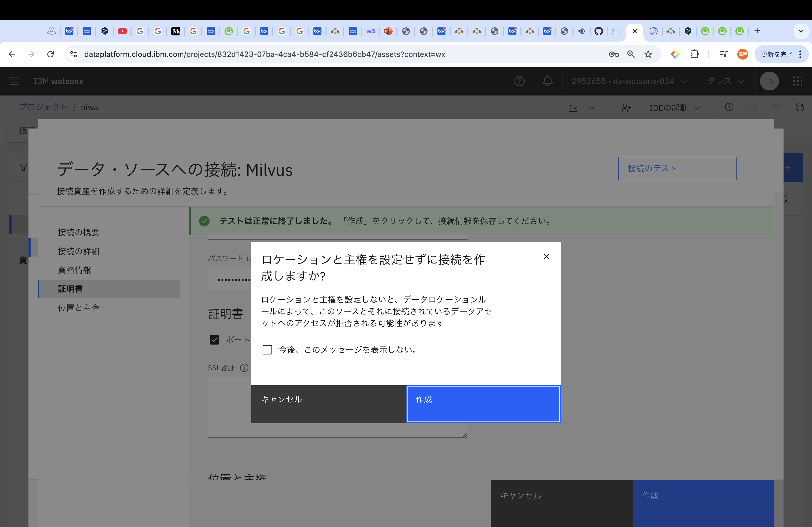The height and width of the screenshot is (527, 812).
Task: Open the watsonx hamburger navigation menu
Action: pyautogui.click(x=14, y=81)
